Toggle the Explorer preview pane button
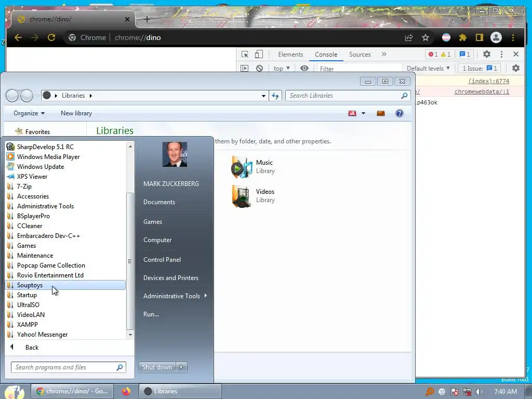The width and height of the screenshot is (532, 399). coord(381,113)
